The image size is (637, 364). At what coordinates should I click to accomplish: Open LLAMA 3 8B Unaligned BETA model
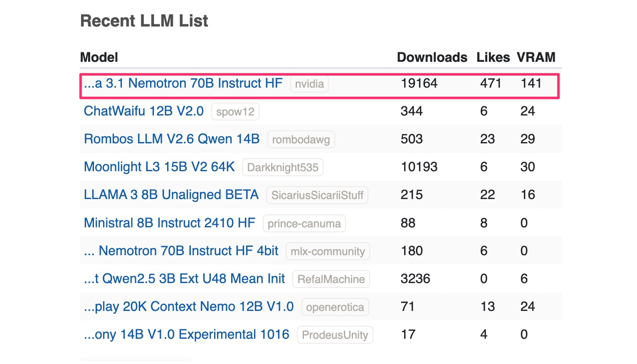(171, 195)
